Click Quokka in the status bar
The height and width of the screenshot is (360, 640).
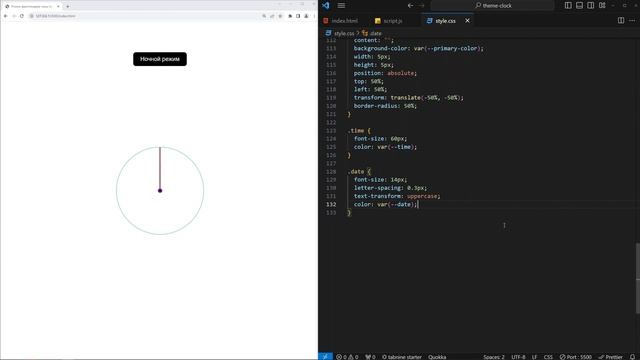(x=437, y=356)
